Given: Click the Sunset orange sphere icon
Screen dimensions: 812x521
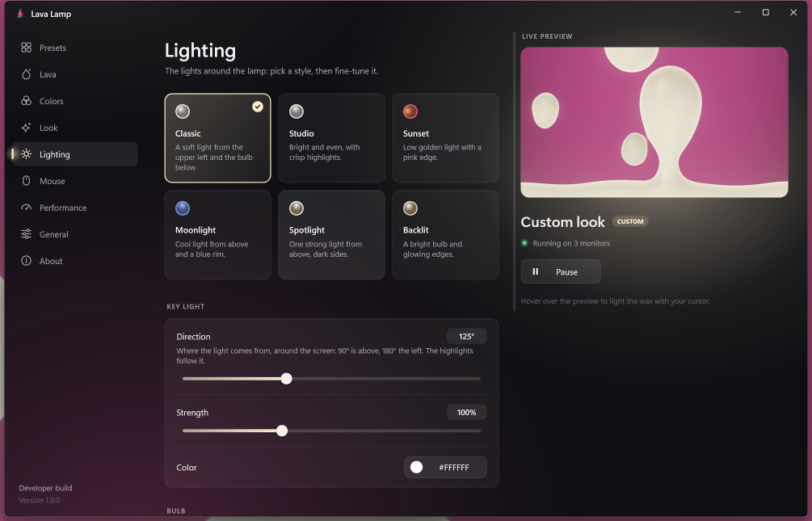Looking at the screenshot, I should coord(410,111).
